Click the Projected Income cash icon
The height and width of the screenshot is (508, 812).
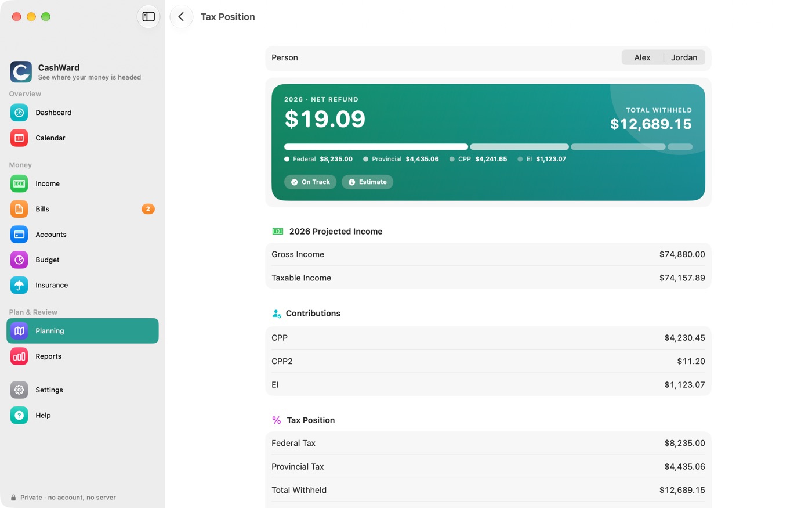point(278,232)
